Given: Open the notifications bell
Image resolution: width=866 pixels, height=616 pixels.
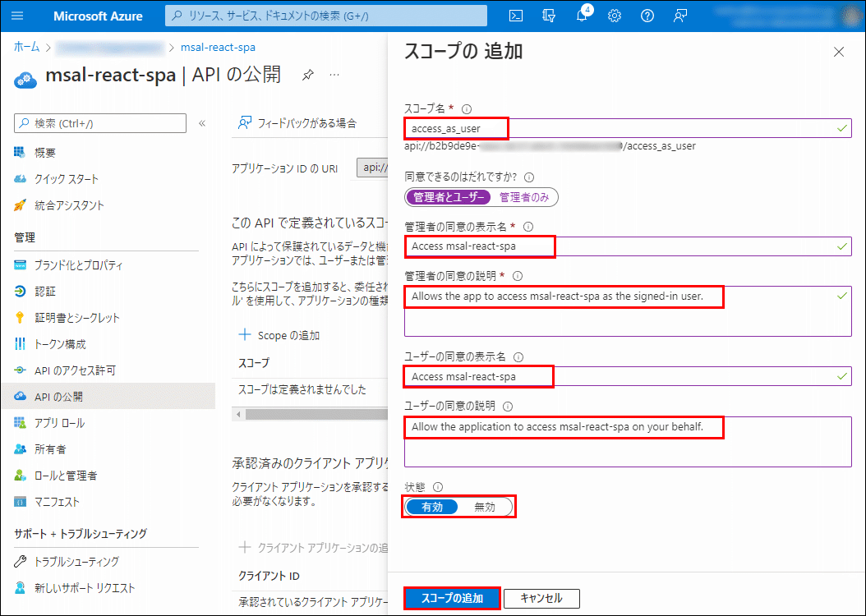Looking at the screenshot, I should (x=582, y=16).
